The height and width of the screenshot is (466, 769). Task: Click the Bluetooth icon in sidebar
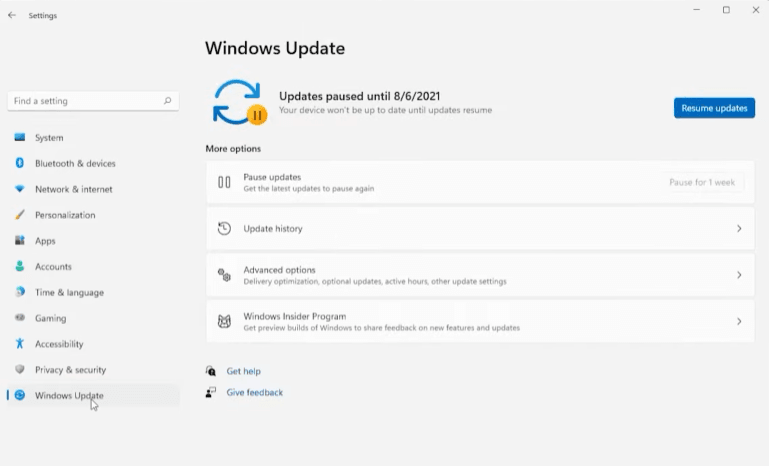coord(20,163)
